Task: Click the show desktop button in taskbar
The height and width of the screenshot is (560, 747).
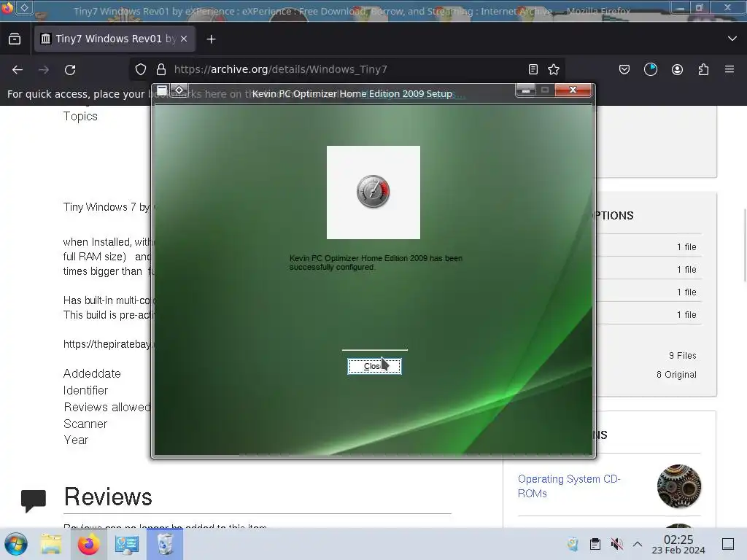Action: point(728,544)
